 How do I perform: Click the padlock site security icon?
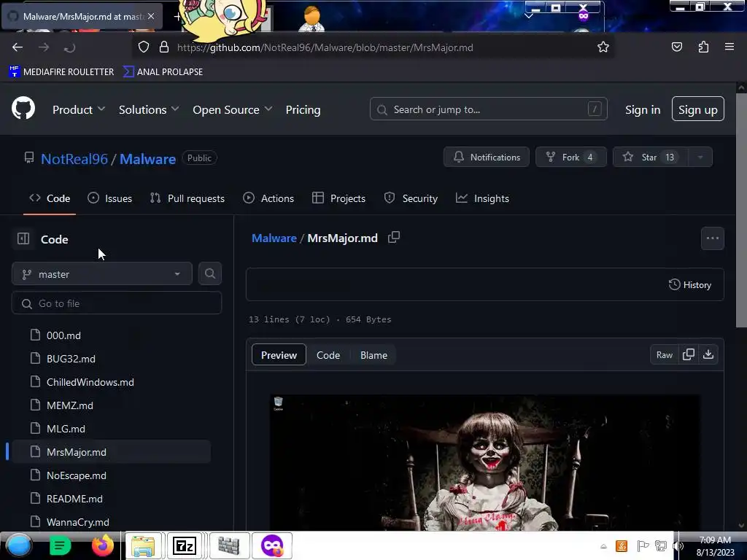pos(164,47)
